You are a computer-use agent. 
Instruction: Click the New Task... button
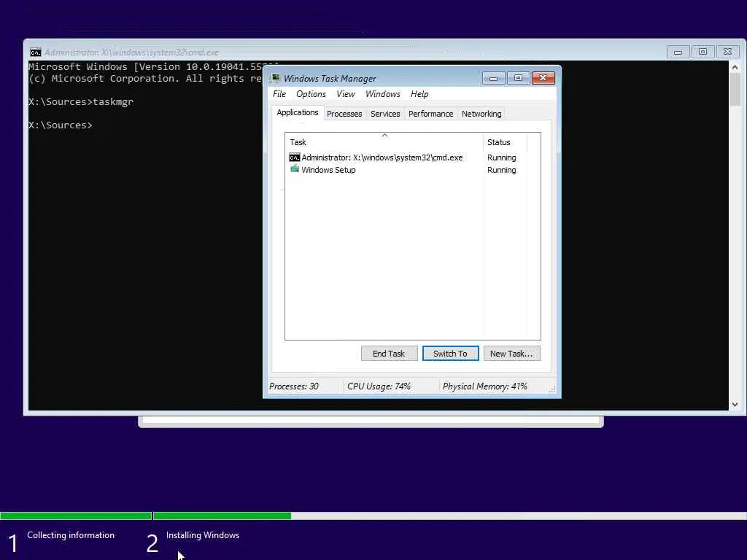click(x=511, y=354)
